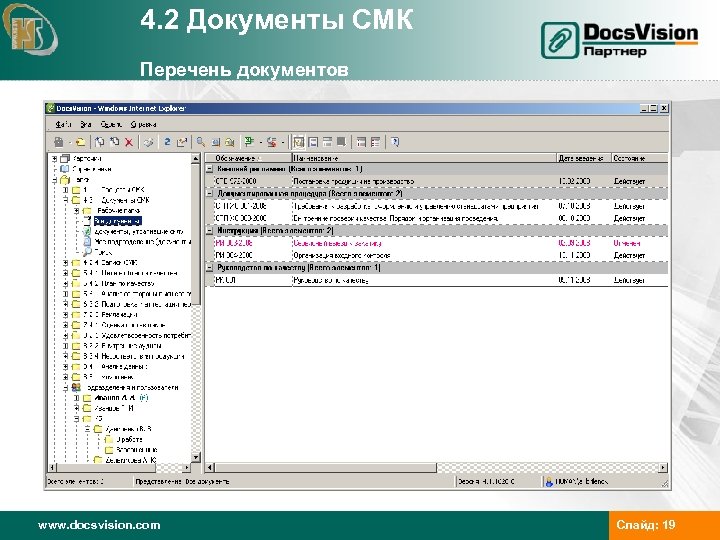Image resolution: width=720 pixels, height=540 pixels.
Task: Click the magnifier icon beside Поиск
Action: (x=87, y=252)
